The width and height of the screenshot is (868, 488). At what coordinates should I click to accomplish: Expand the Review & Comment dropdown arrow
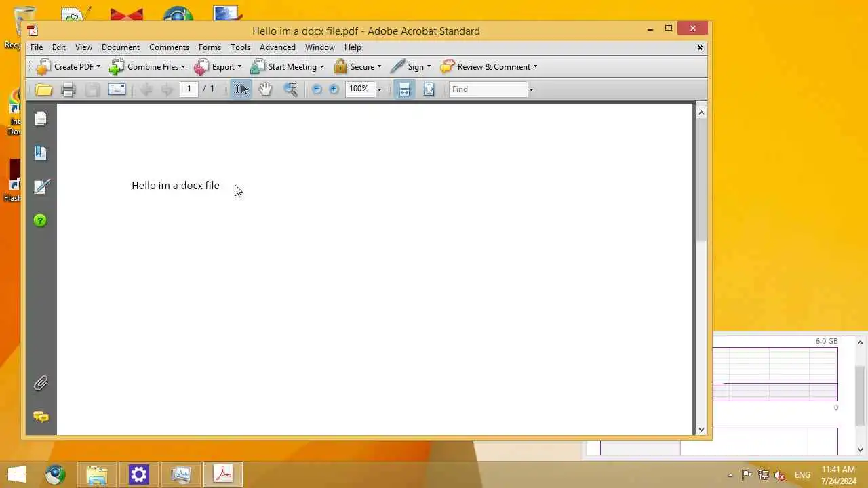point(535,67)
